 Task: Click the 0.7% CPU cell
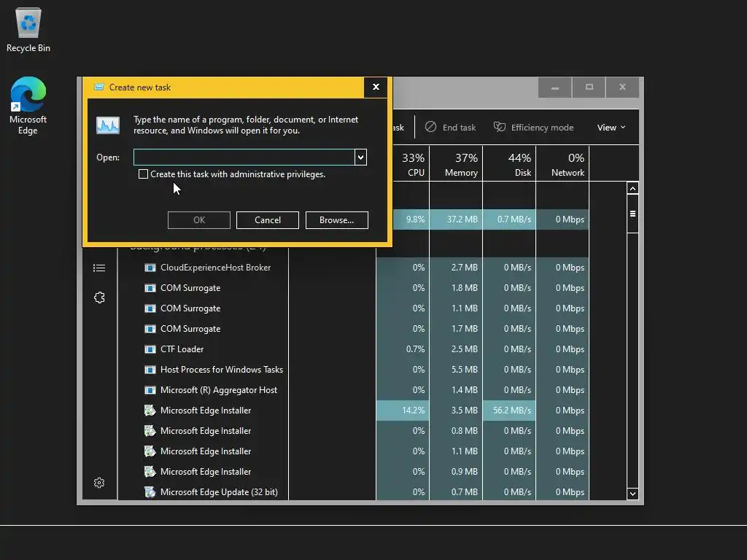tap(403, 349)
